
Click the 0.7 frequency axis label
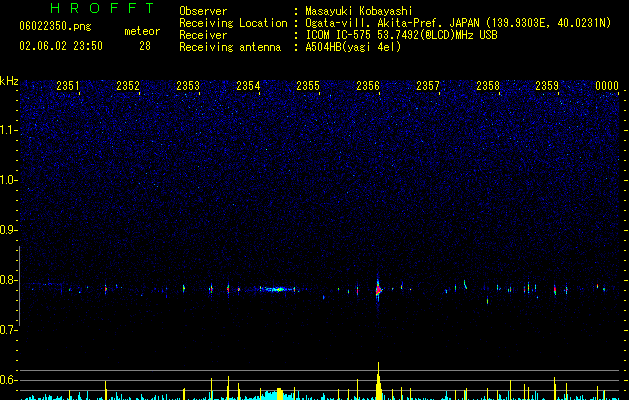click(x=9, y=330)
